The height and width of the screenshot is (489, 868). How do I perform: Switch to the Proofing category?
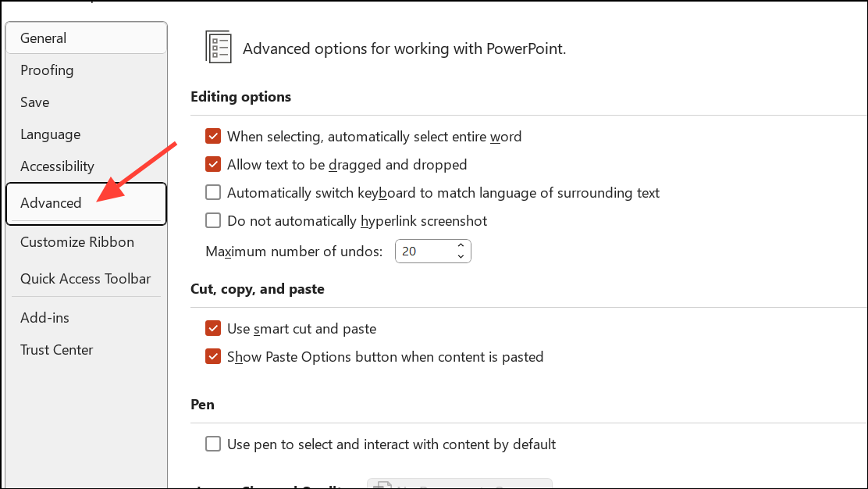tap(47, 70)
